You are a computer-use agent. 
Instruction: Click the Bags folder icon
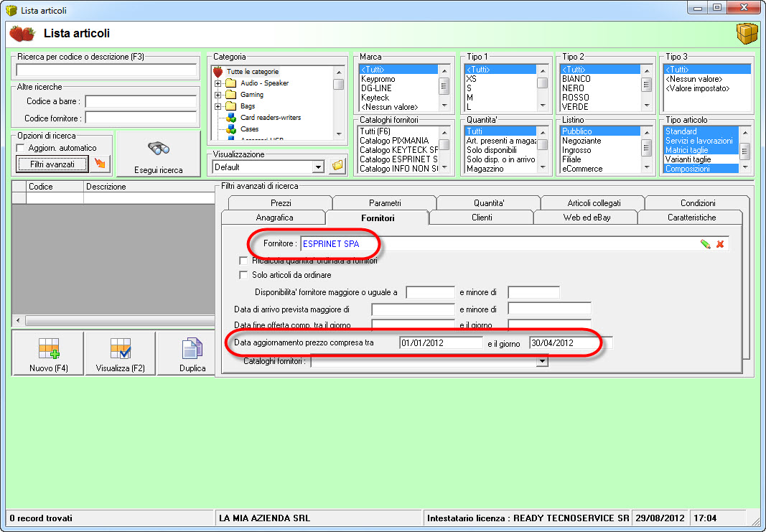tap(231, 106)
